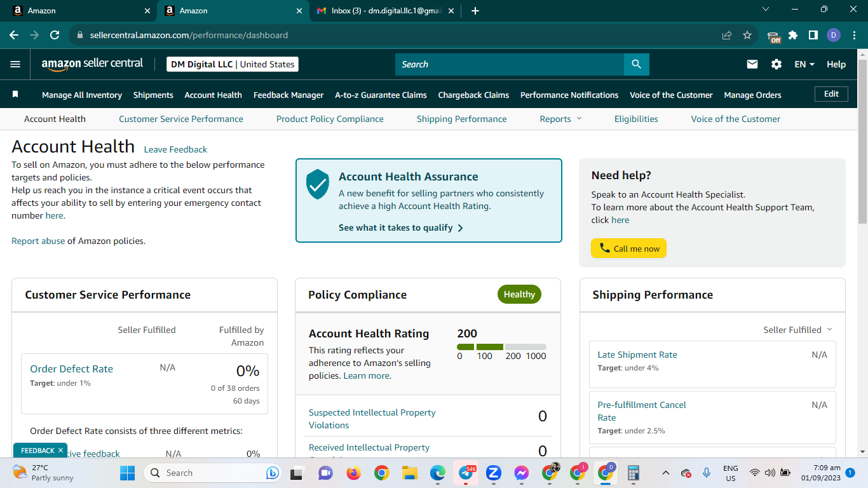Open the browser extensions puzzle icon
Screen dimensions: 868x488
(793, 35)
